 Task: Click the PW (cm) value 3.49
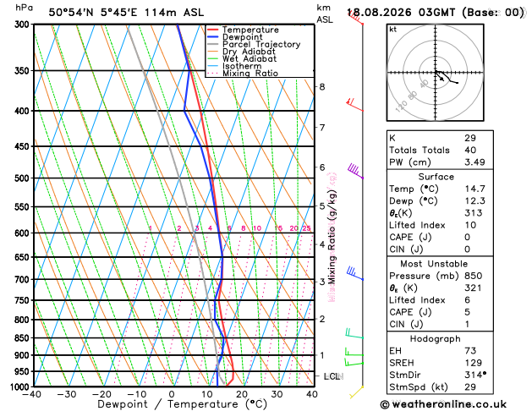(474, 162)
